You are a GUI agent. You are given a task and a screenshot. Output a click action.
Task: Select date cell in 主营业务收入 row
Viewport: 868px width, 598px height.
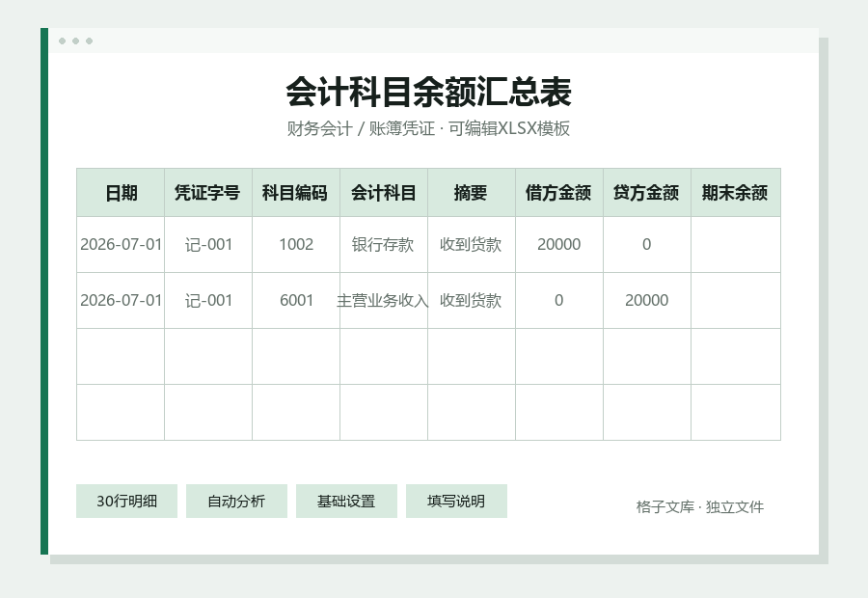121,301
